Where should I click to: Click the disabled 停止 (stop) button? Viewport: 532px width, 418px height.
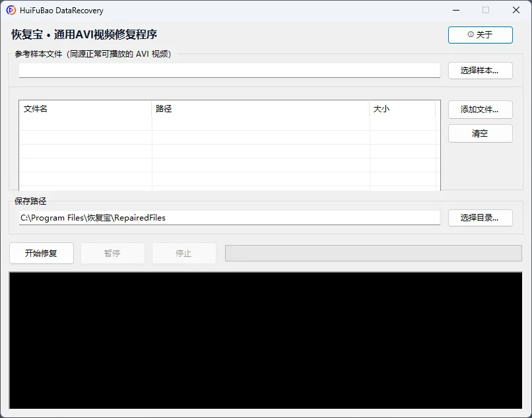pyautogui.click(x=184, y=253)
